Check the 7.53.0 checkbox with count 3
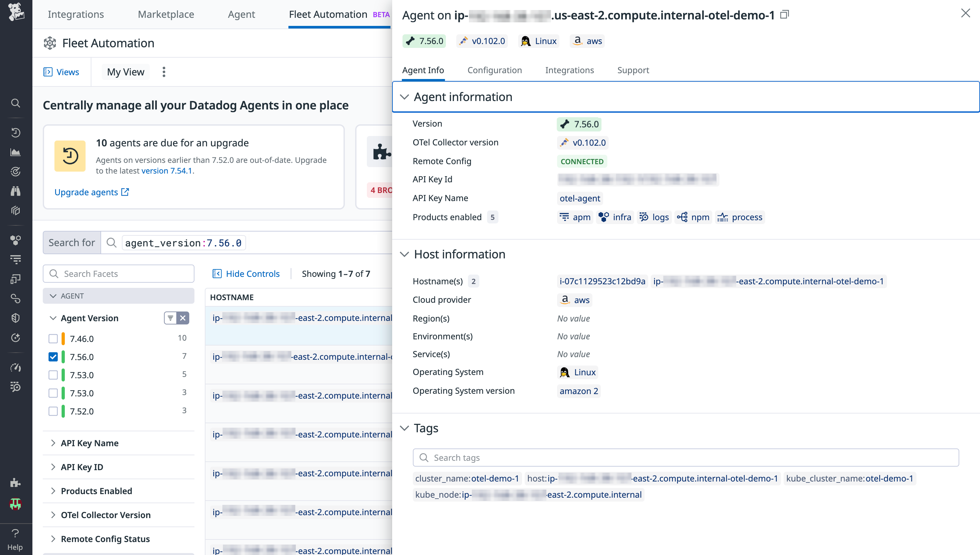This screenshot has height=555, width=980. coord(53,393)
